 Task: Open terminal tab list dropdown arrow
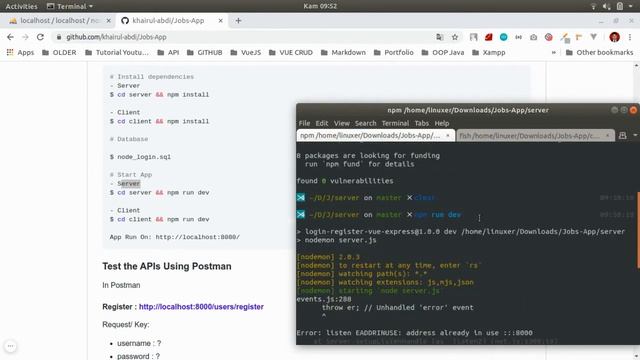(x=635, y=135)
